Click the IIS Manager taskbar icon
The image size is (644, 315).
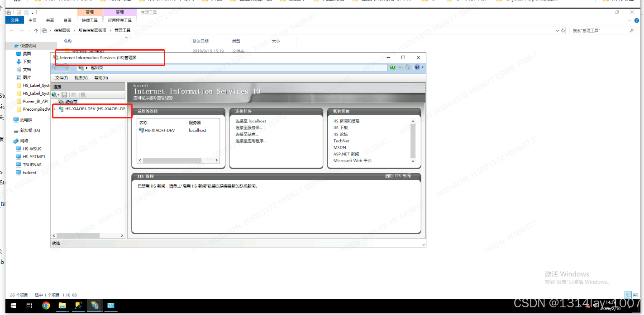pos(95,306)
